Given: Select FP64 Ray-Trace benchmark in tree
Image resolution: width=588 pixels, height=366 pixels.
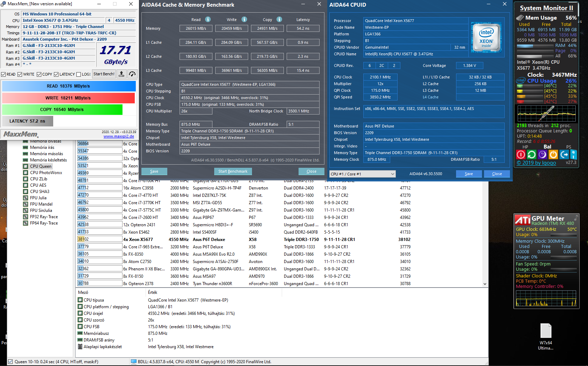Looking at the screenshot, I should [x=44, y=223].
